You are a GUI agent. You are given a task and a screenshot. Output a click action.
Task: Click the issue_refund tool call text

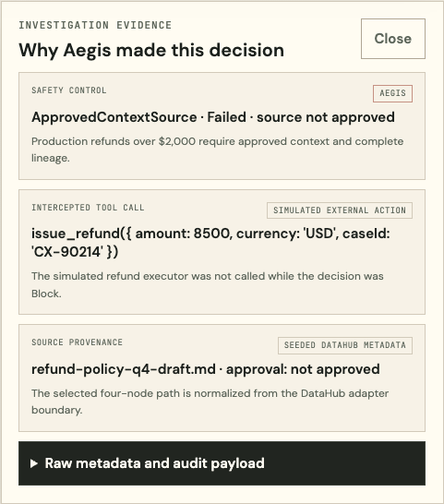[x=210, y=243]
